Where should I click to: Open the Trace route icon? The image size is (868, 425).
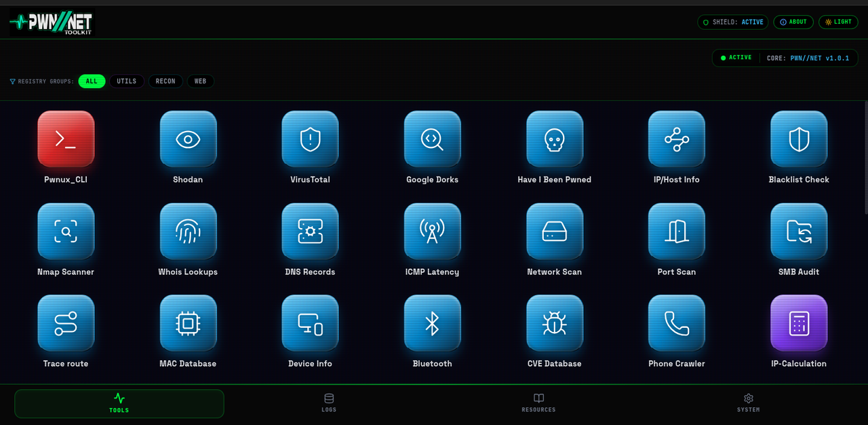pyautogui.click(x=66, y=323)
